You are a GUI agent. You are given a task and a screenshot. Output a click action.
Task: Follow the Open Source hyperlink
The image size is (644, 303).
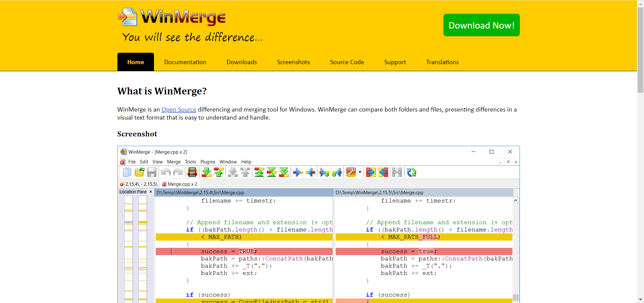pos(179,110)
